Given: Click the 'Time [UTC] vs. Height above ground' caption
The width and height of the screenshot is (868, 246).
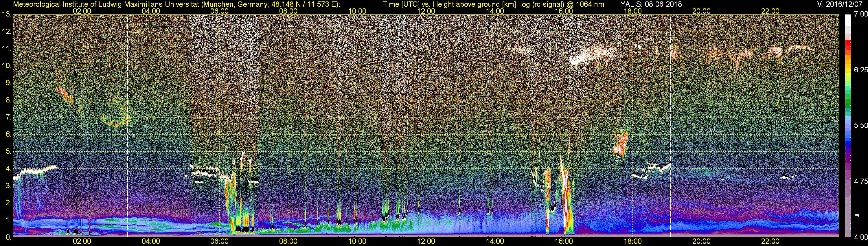Looking at the screenshot, I should [493, 4].
